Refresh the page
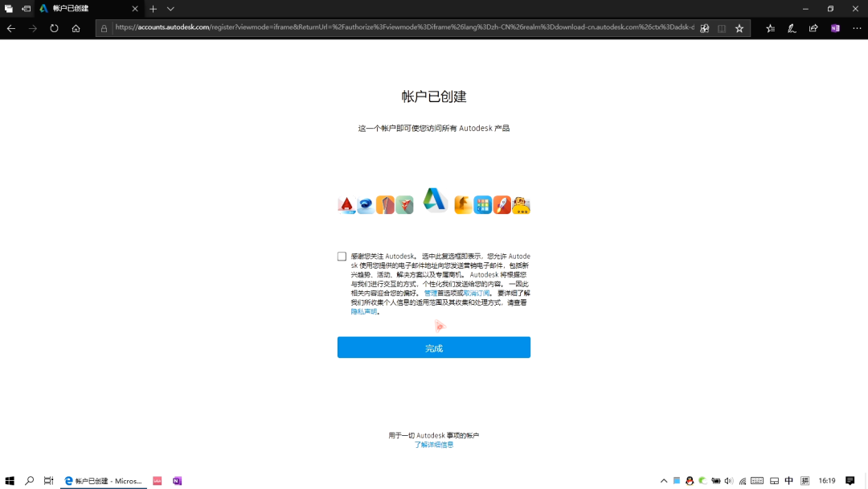 click(55, 28)
